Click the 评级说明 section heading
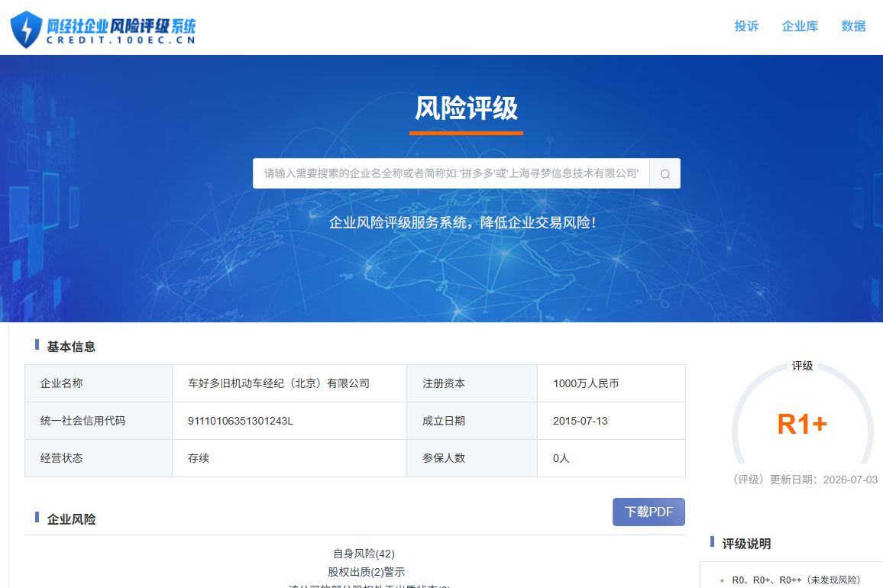 click(746, 544)
